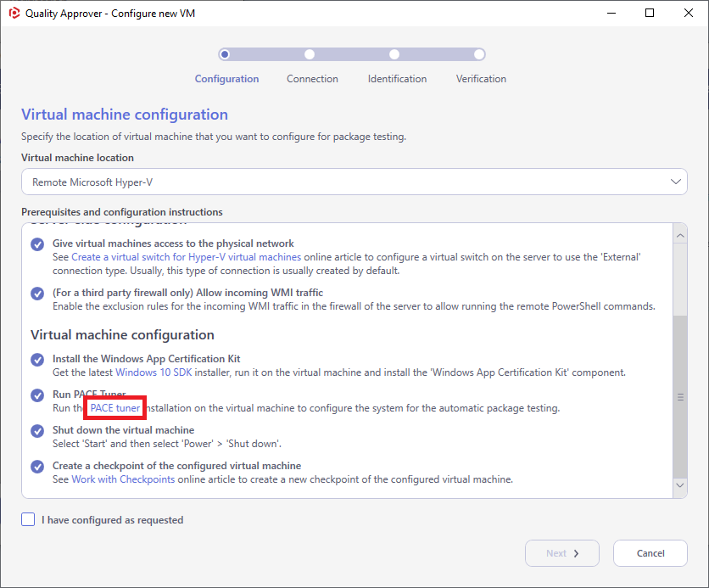This screenshot has height=588, width=709.
Task: Click the Verification step dot in progress bar
Action: (x=479, y=54)
